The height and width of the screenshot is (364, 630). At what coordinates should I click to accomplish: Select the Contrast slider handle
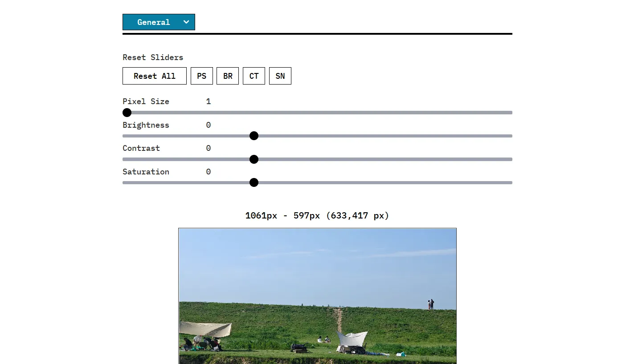254,159
